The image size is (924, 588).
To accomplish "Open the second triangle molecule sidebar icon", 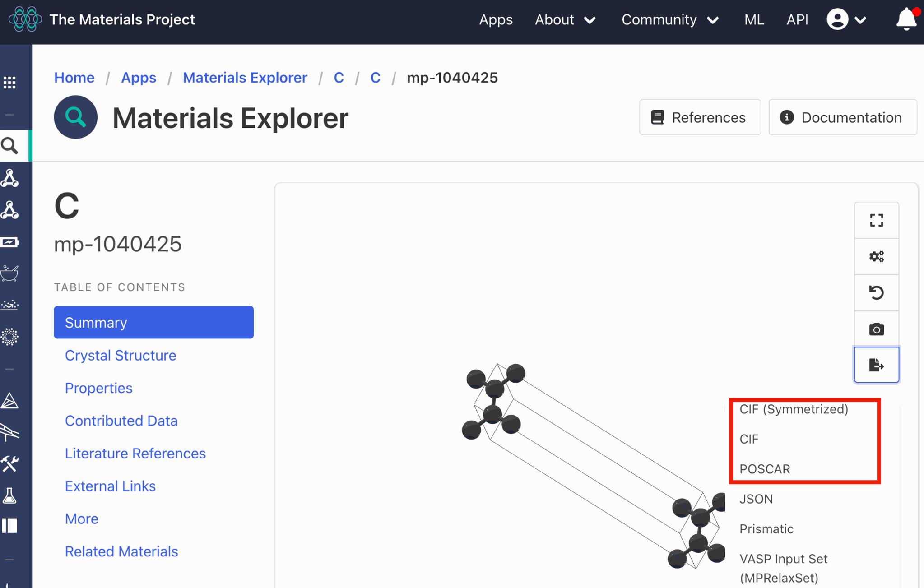I will [9, 210].
